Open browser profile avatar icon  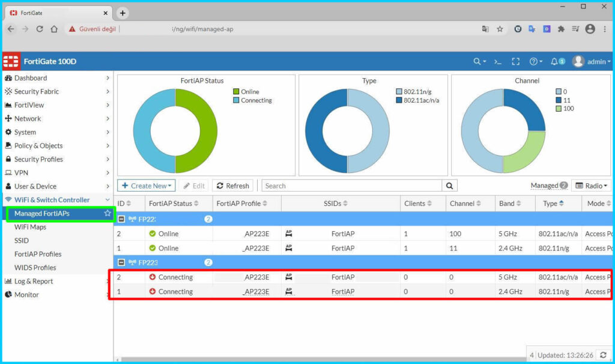(x=590, y=29)
